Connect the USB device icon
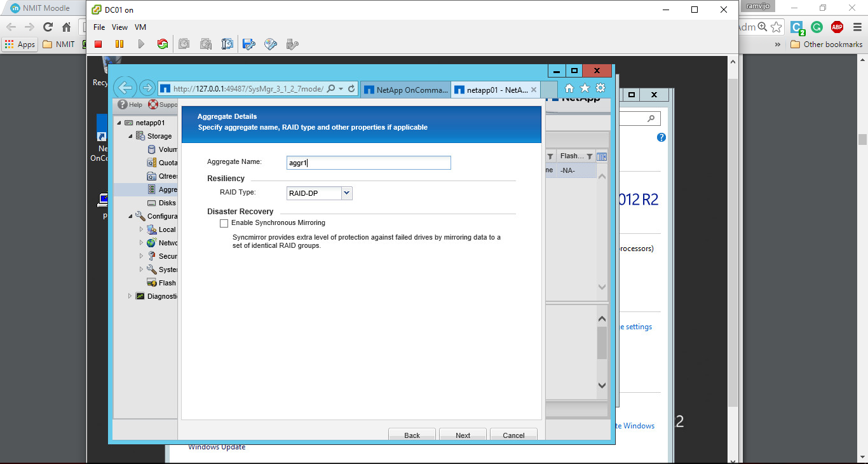Viewport: 868px width, 464px height. pyautogui.click(x=292, y=44)
